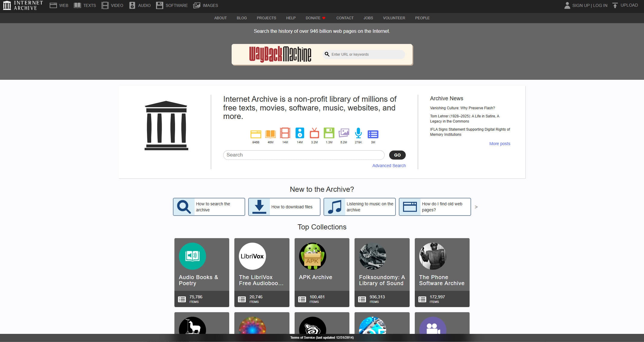Open How to download files
The image size is (644, 342).
point(284,207)
